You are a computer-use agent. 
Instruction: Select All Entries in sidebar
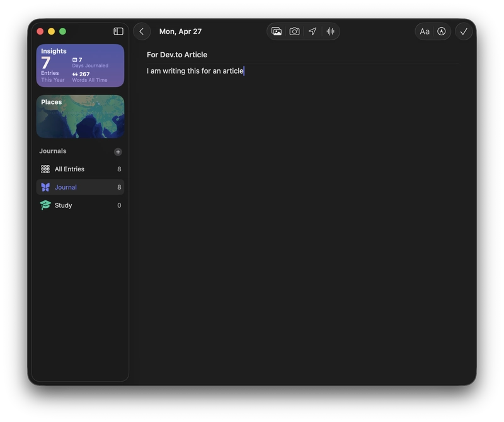pos(81,169)
